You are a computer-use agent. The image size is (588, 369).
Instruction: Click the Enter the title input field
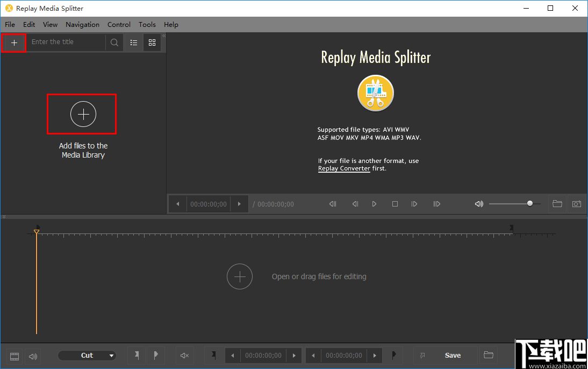(x=64, y=42)
